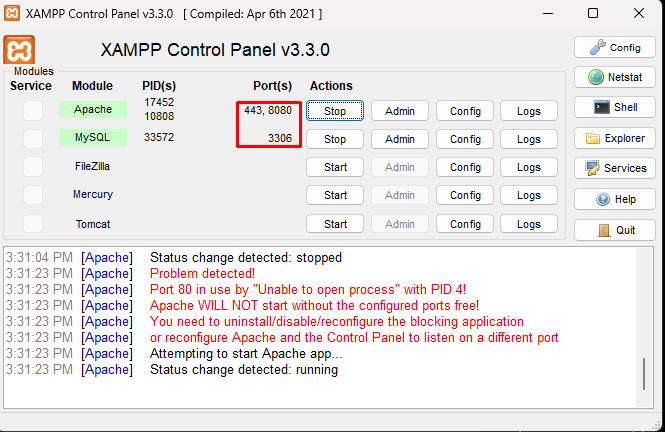Click the large orange XAMPP logo

19,50
